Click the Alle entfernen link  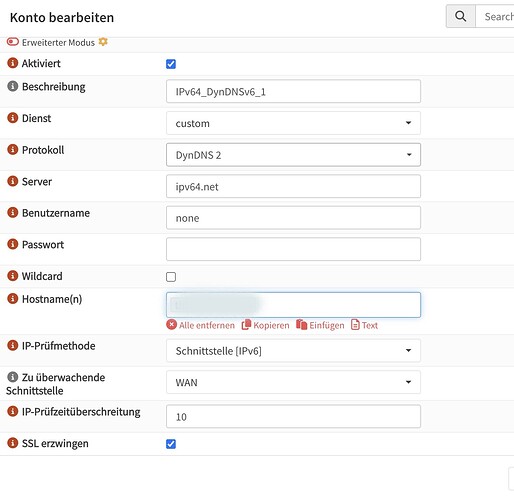pos(201,325)
